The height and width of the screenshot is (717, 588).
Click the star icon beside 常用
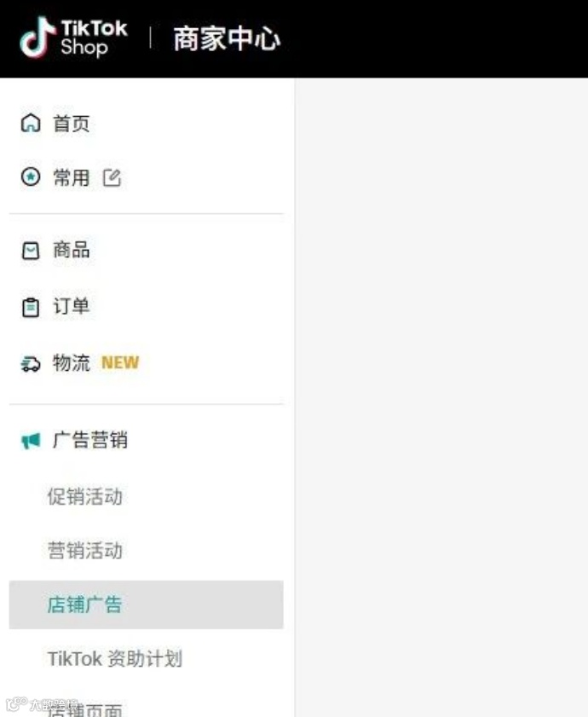[31, 177]
